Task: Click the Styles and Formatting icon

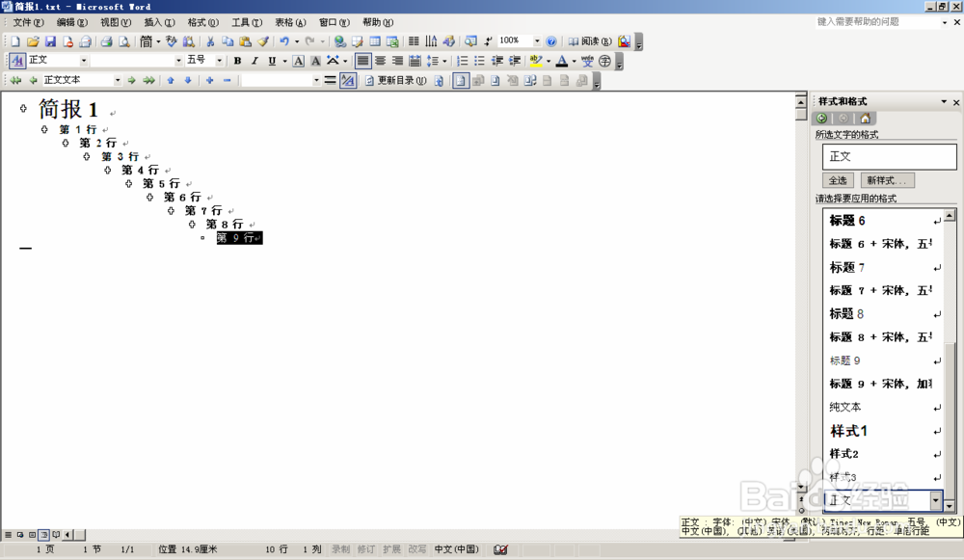Action: tap(17, 61)
